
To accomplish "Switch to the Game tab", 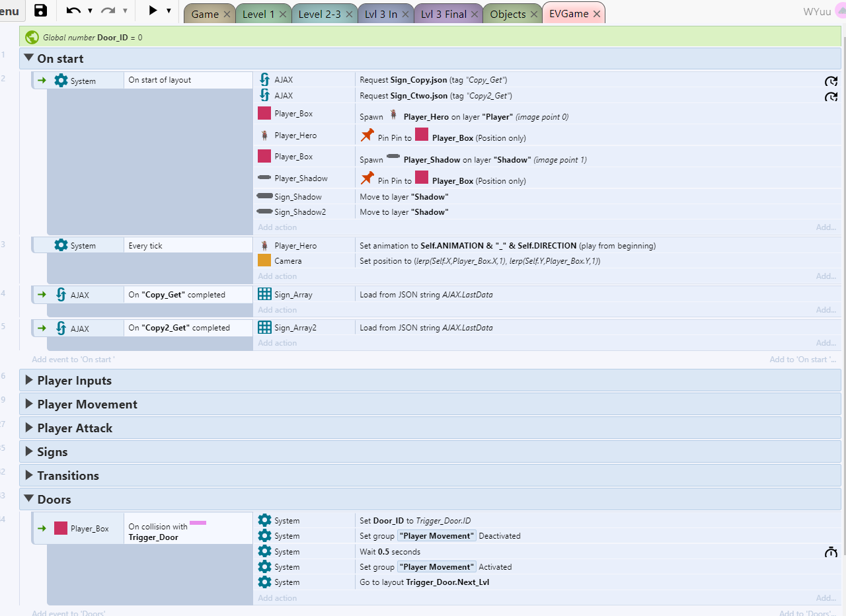I will pyautogui.click(x=205, y=14).
